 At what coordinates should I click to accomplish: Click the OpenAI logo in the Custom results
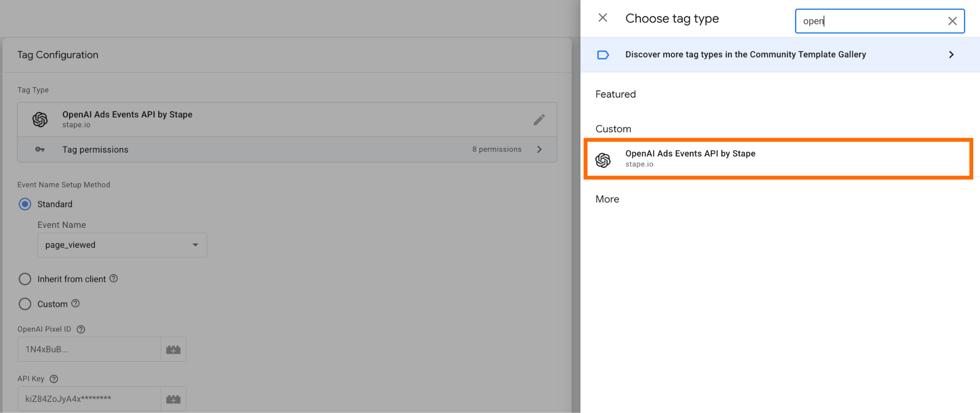603,160
